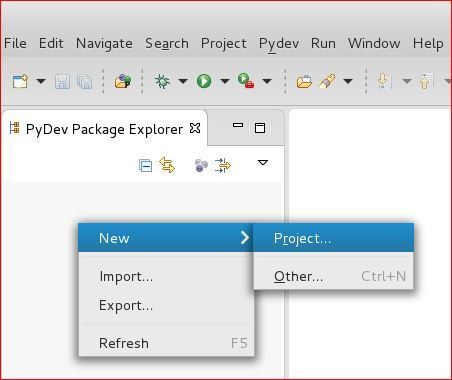The image size is (452, 380).
Task: Click the Save disk icon
Action: click(62, 81)
